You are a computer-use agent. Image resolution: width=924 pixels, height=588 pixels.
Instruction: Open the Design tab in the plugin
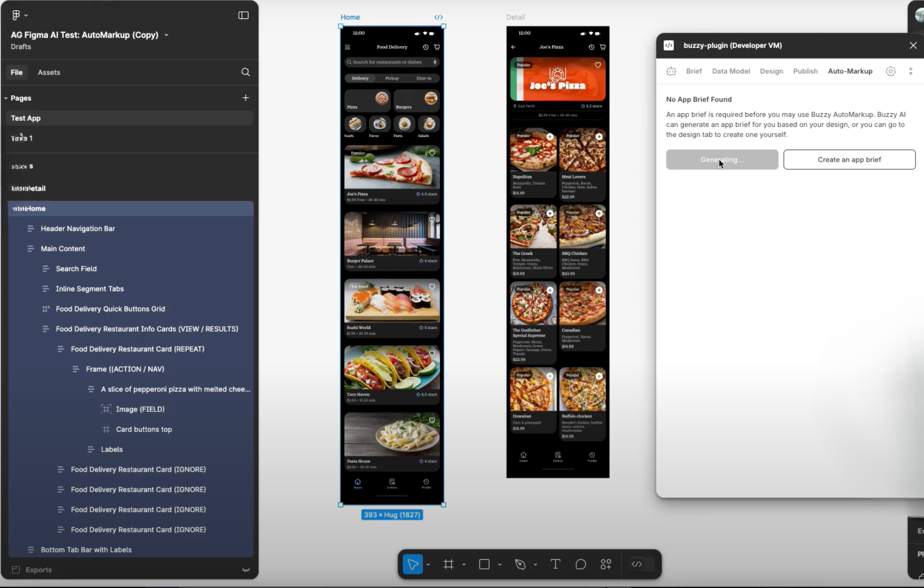pos(771,71)
